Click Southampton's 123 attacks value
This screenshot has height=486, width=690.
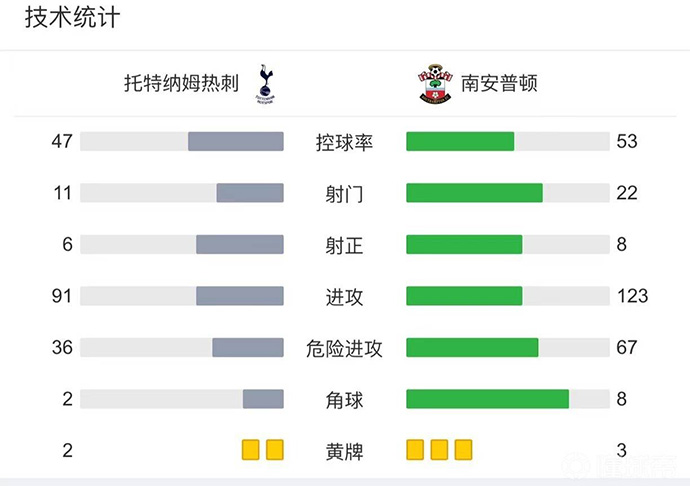point(632,296)
